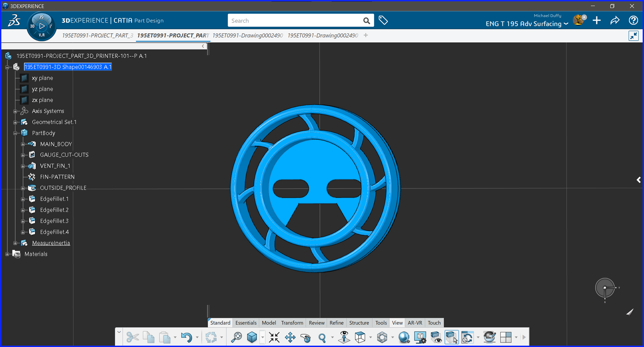Click the arrow to show more toolbar commands
644x347 pixels.
[524, 337]
